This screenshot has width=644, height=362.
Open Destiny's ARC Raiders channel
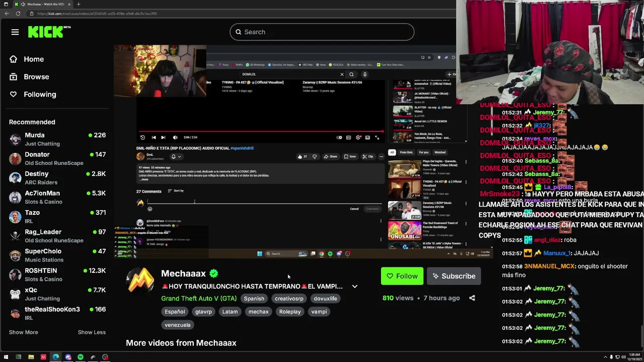[x=57, y=178]
